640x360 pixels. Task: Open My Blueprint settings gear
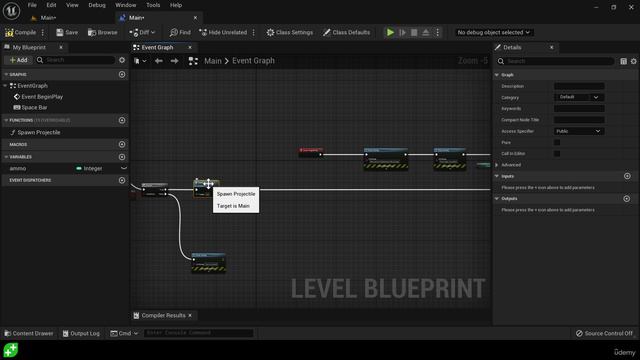point(122,60)
